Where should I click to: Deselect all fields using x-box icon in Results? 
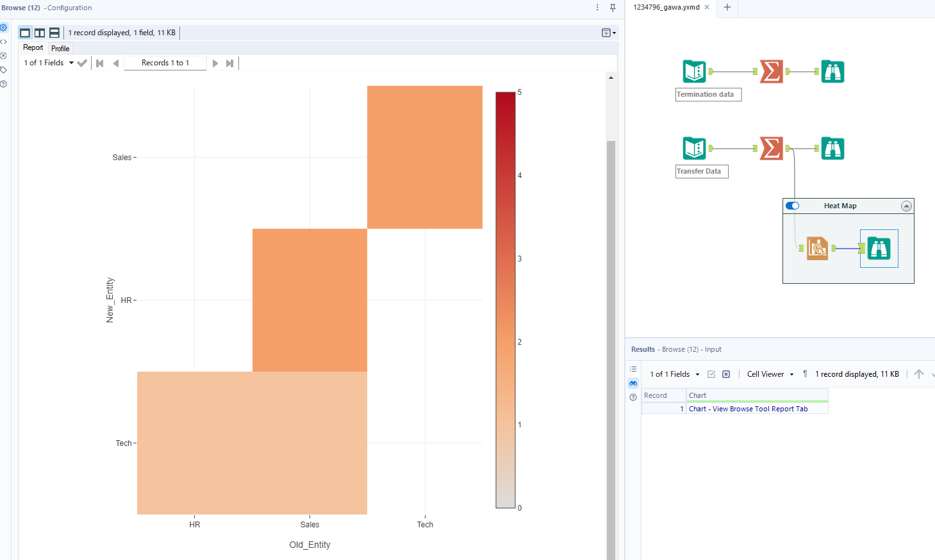(726, 374)
